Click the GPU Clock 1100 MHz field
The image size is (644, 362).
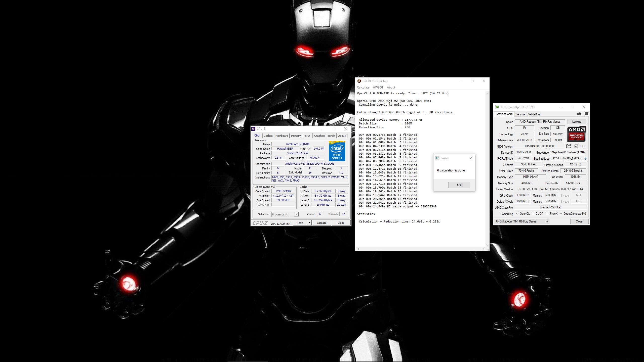click(x=522, y=195)
